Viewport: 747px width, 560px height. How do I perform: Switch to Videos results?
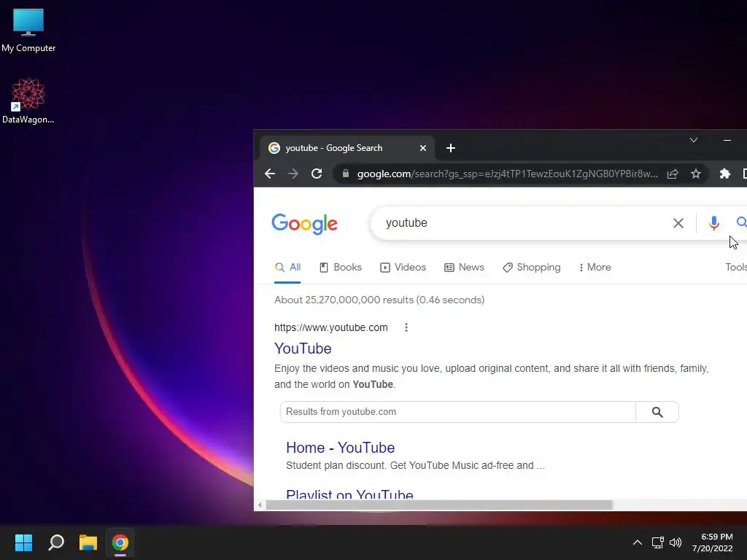tap(403, 267)
